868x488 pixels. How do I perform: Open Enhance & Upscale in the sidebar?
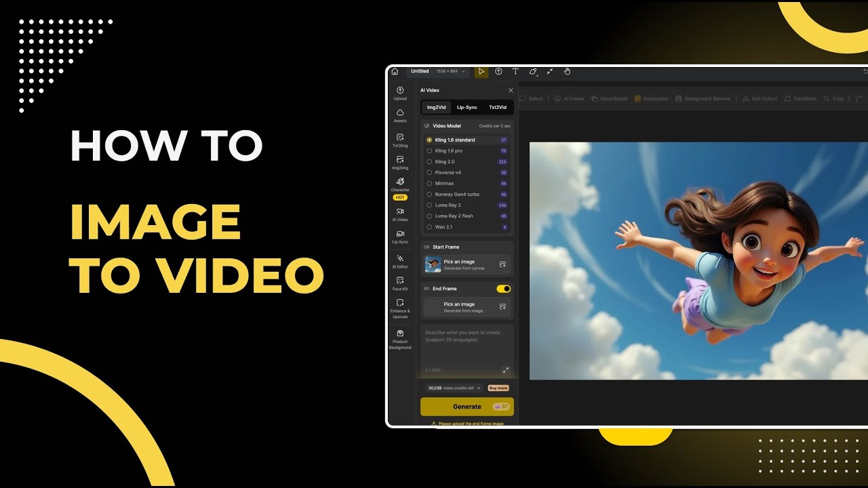400,308
